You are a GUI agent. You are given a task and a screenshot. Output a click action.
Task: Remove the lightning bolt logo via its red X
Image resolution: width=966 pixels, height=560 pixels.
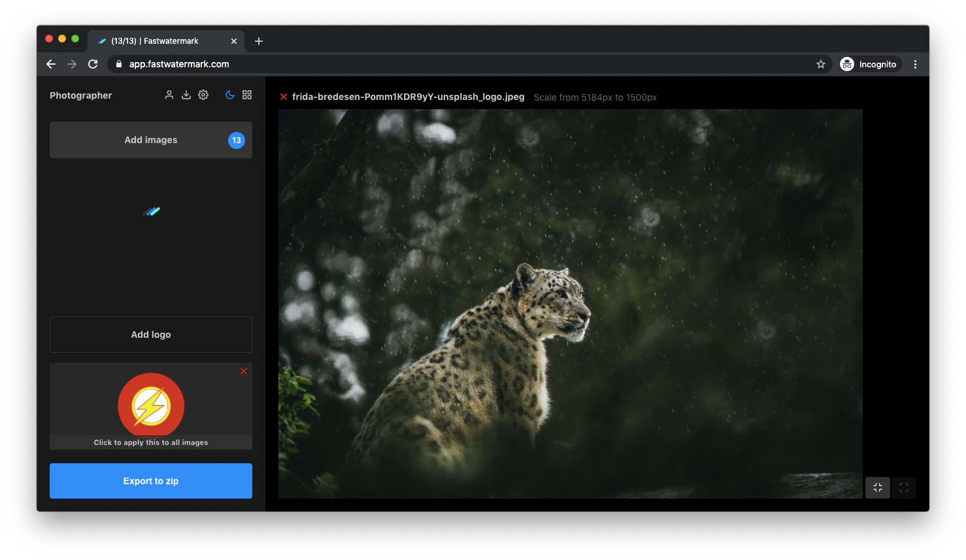click(x=244, y=371)
